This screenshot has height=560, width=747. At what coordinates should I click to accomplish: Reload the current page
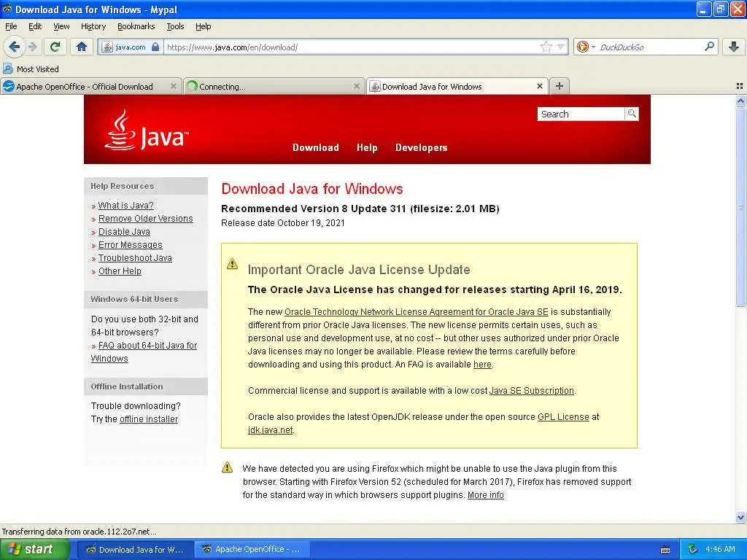click(55, 47)
